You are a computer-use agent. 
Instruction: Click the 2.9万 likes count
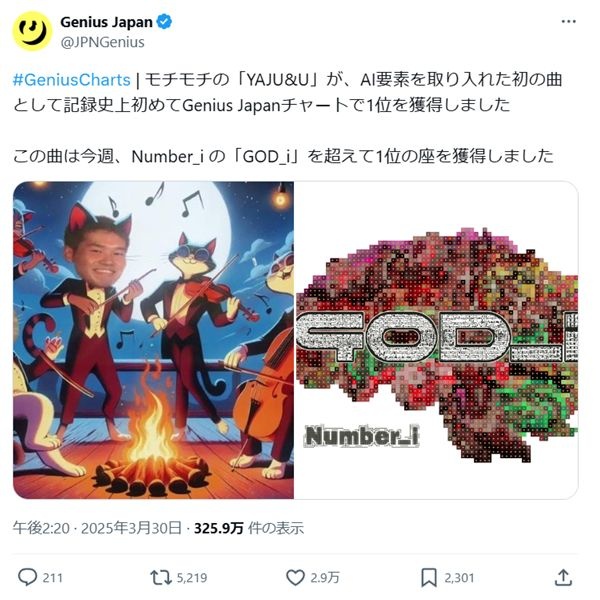(x=325, y=578)
